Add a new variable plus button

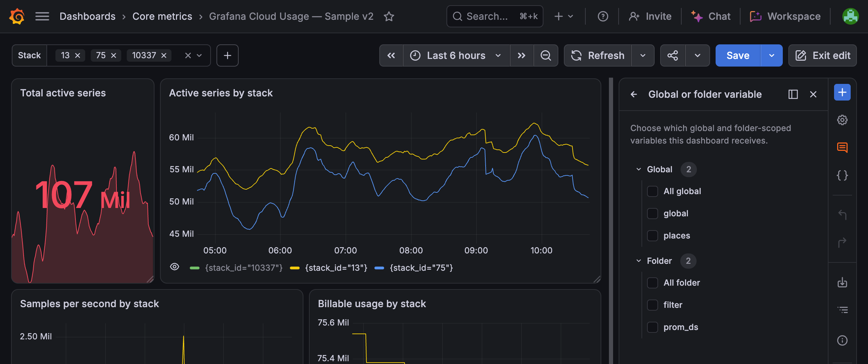click(x=228, y=55)
